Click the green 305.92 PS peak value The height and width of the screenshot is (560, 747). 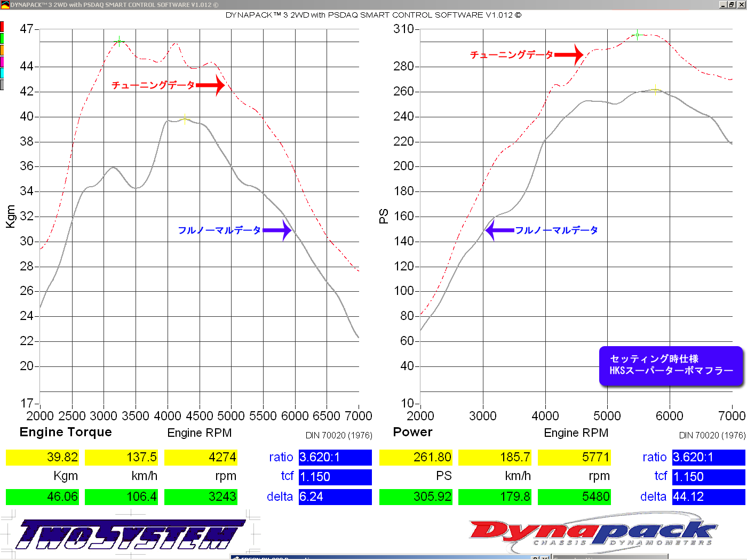[416, 497]
